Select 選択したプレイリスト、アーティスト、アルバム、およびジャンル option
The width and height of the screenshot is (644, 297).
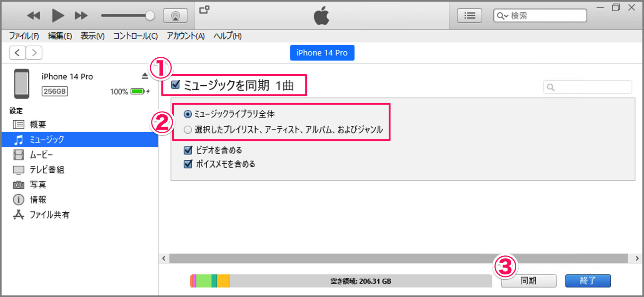coord(188,129)
